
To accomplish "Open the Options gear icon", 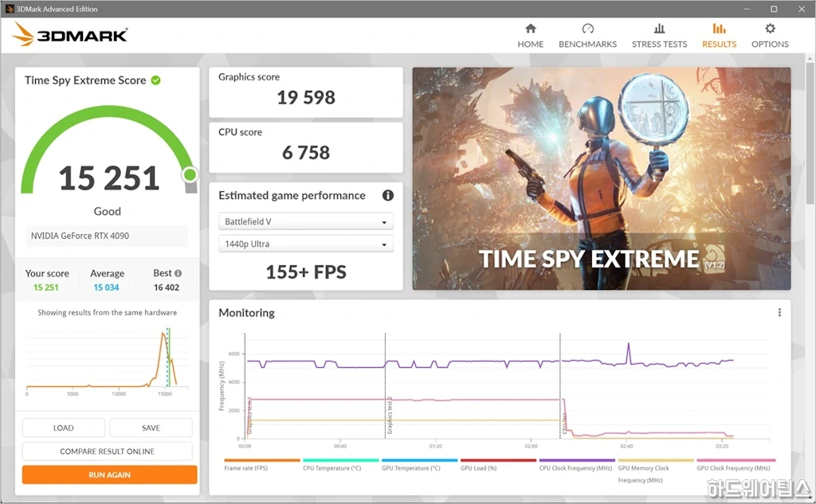I will coord(770,29).
